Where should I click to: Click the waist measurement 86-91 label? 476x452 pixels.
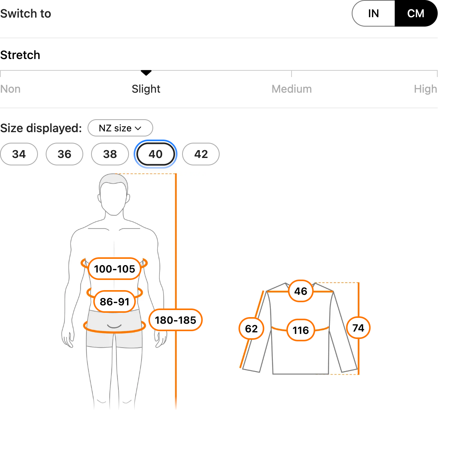point(115,302)
